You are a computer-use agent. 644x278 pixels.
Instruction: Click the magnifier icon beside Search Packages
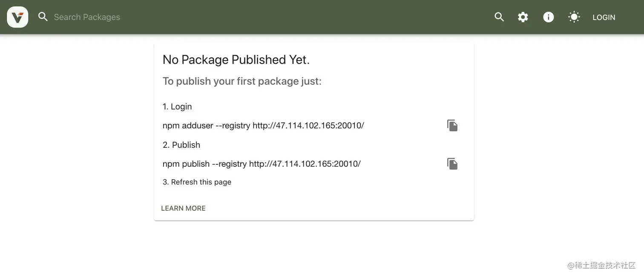(43, 17)
